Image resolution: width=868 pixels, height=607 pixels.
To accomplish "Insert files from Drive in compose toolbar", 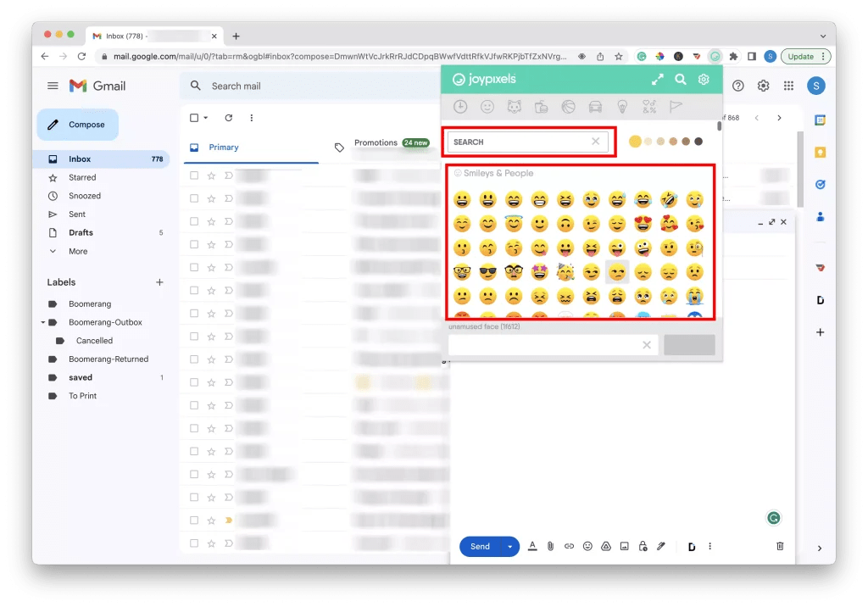I will tap(605, 546).
